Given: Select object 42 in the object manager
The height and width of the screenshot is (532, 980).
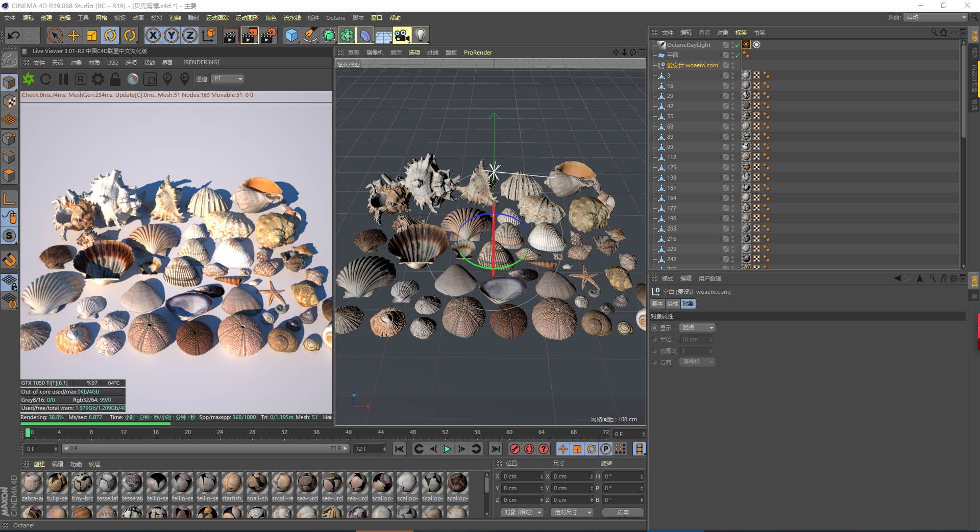Looking at the screenshot, I should click(670, 106).
